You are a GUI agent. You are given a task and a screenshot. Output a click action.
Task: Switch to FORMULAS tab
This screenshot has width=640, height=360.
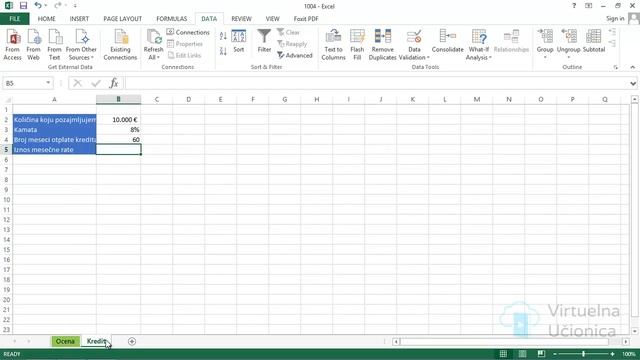coord(171,19)
